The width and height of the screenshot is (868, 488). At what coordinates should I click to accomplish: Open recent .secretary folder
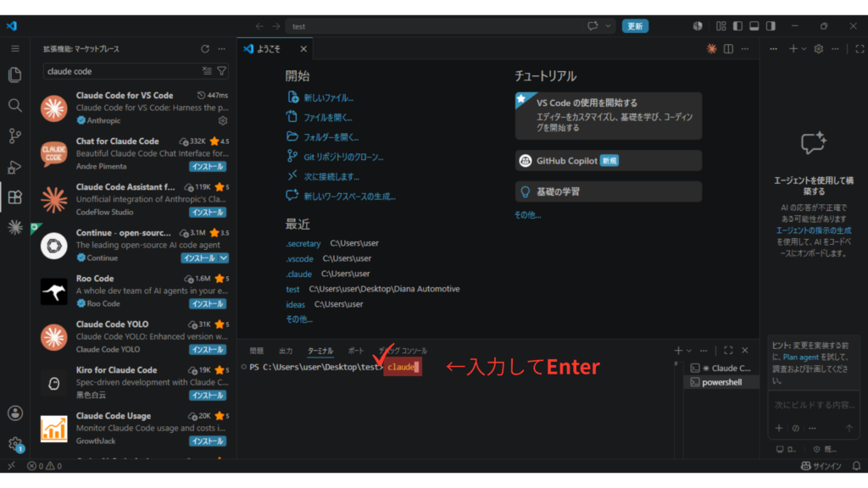pyautogui.click(x=303, y=243)
